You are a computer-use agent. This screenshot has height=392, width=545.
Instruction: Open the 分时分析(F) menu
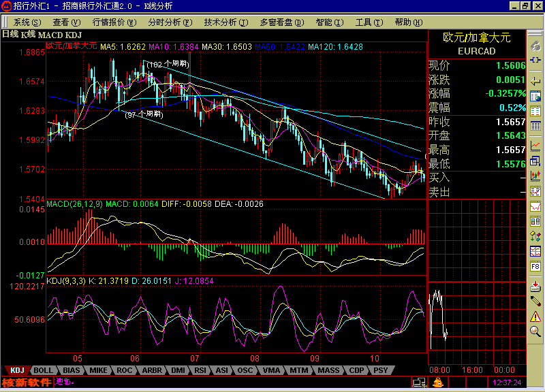(x=170, y=22)
